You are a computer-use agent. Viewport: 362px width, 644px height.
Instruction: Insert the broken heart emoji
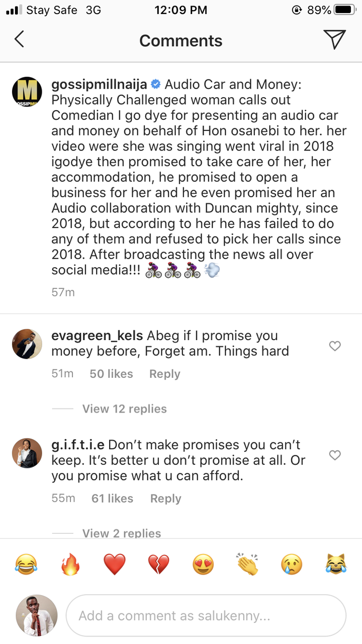coord(159,564)
